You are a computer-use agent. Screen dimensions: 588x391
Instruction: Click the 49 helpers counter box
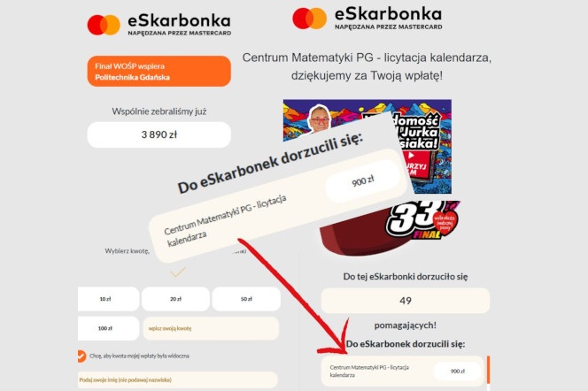406,301
